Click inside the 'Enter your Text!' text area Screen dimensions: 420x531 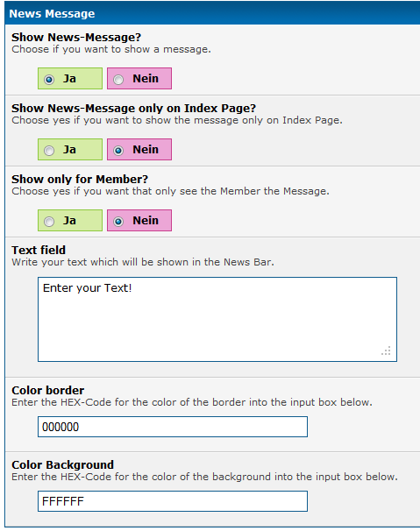(217, 319)
